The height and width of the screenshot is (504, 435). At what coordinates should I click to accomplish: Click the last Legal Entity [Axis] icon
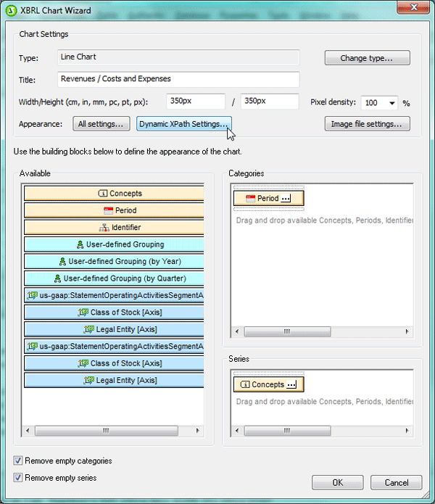(x=89, y=380)
